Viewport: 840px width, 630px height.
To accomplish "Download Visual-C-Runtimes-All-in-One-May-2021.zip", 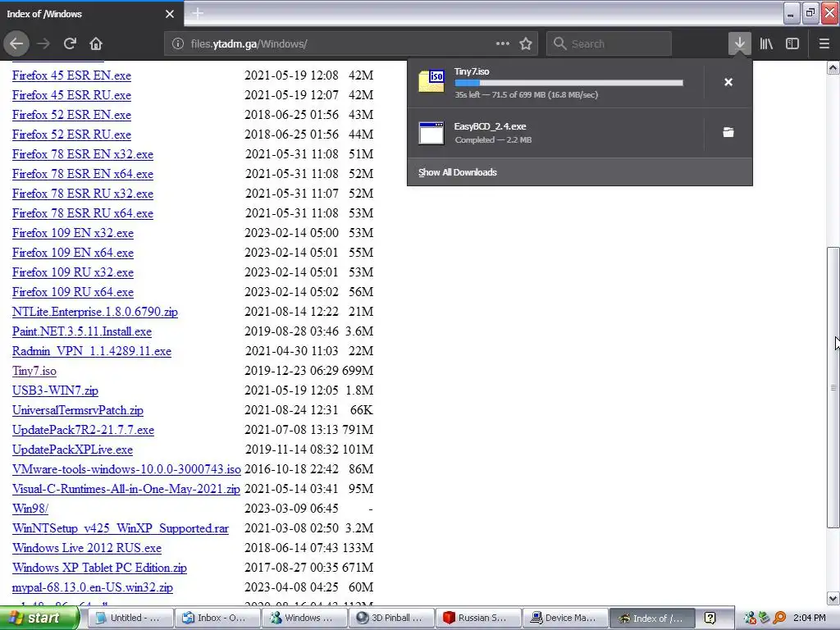I will pos(126,489).
